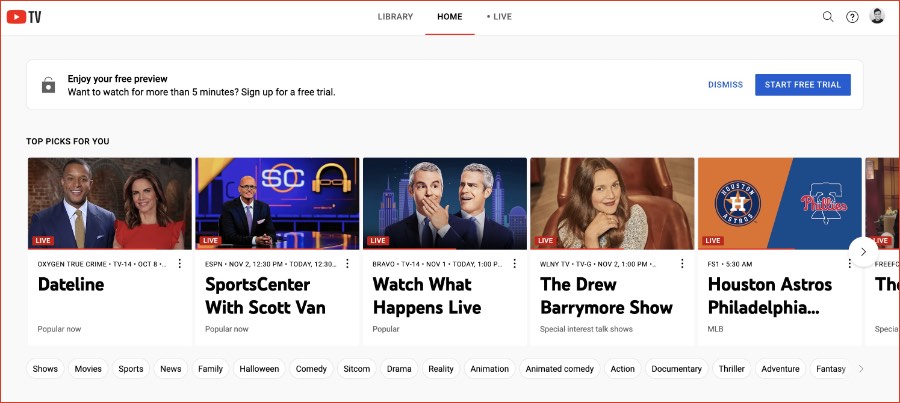The height and width of the screenshot is (403, 900).
Task: Switch to the Live tab
Action: point(499,17)
